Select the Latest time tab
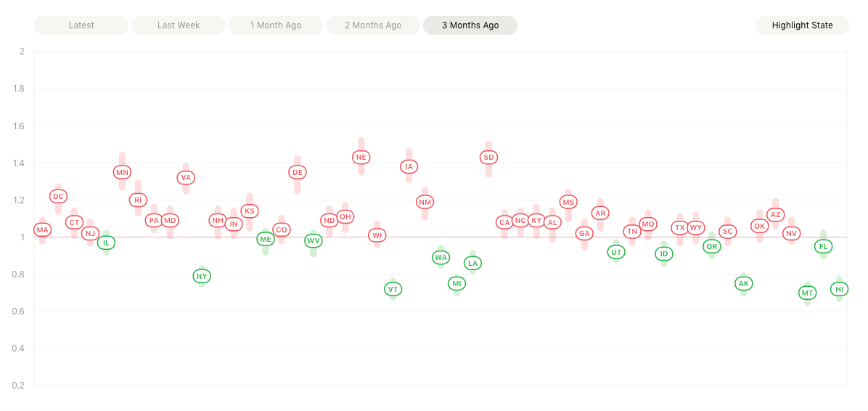This screenshot has height=411, width=868. tap(81, 25)
